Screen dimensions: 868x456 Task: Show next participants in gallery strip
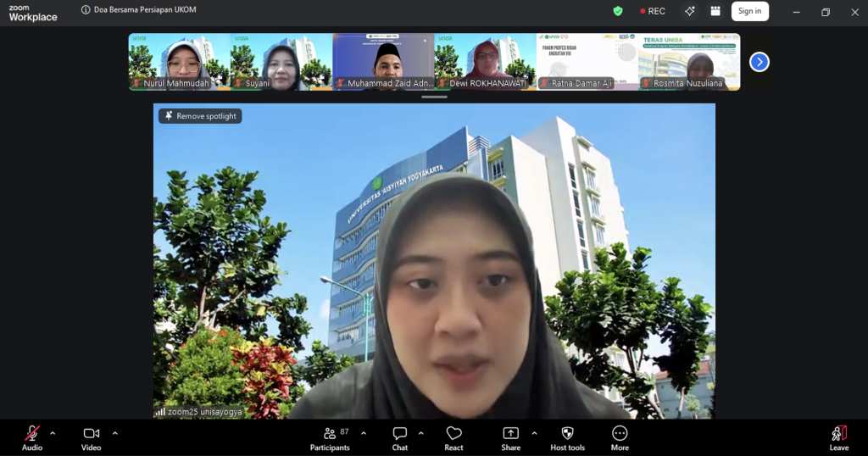[x=759, y=62]
